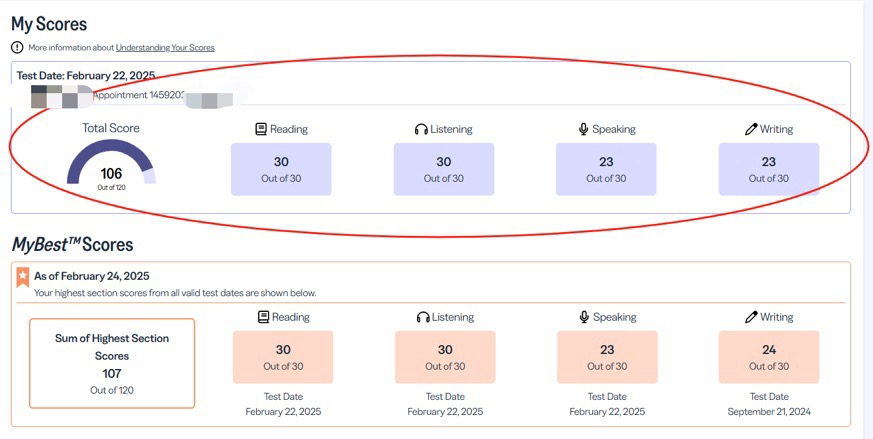The image size is (873, 439).
Task: Click the Speaking microphone icon in MyBest Scores
Action: (x=584, y=317)
